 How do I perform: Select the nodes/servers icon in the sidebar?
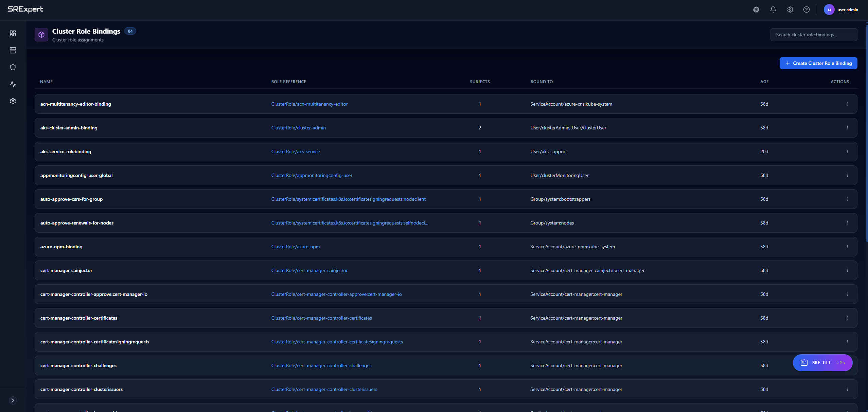(x=13, y=50)
